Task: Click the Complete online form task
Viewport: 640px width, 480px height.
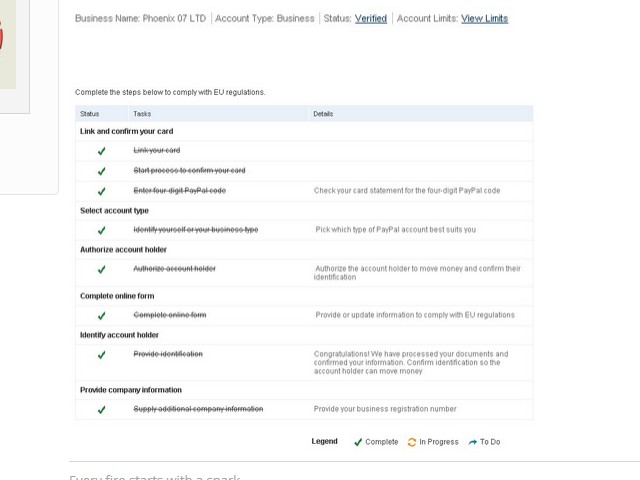Action: point(170,316)
